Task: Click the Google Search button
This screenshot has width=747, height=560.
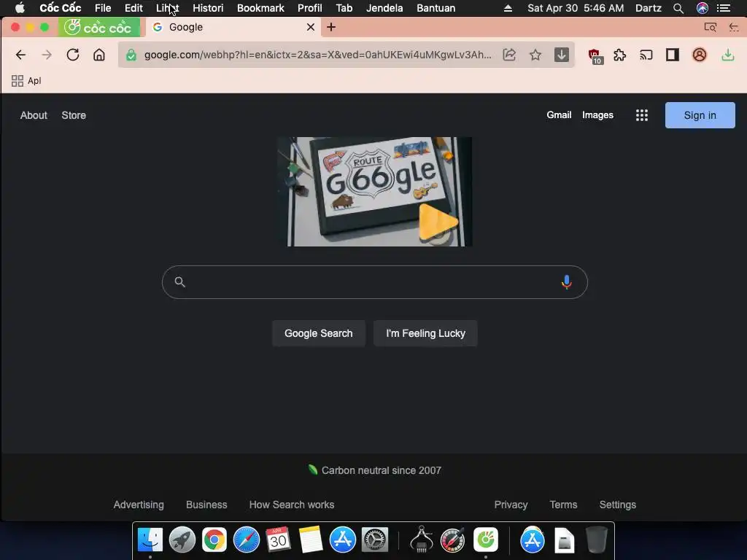Action: [x=319, y=333]
